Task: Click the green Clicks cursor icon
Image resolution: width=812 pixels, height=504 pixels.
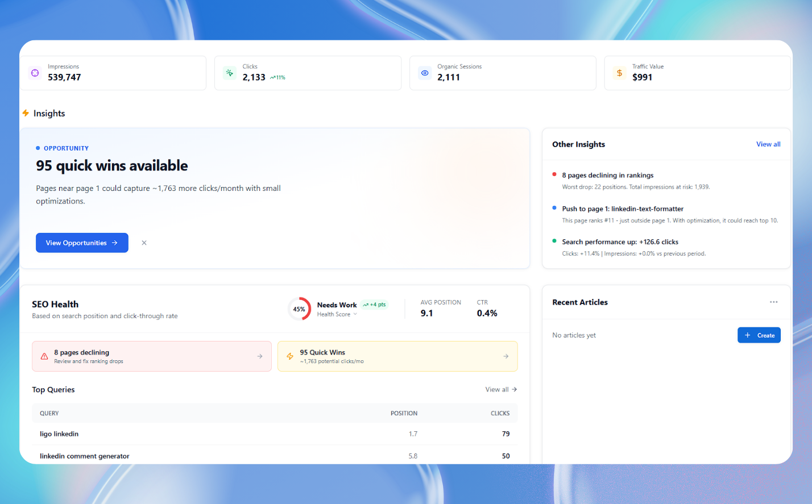Action: [x=230, y=73]
